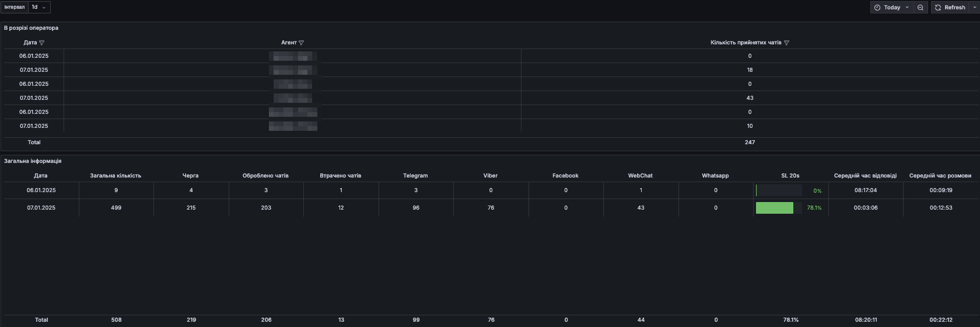Image resolution: width=980 pixels, height=327 pixels.
Task: Select the footer total 219
Action: [x=191, y=320]
